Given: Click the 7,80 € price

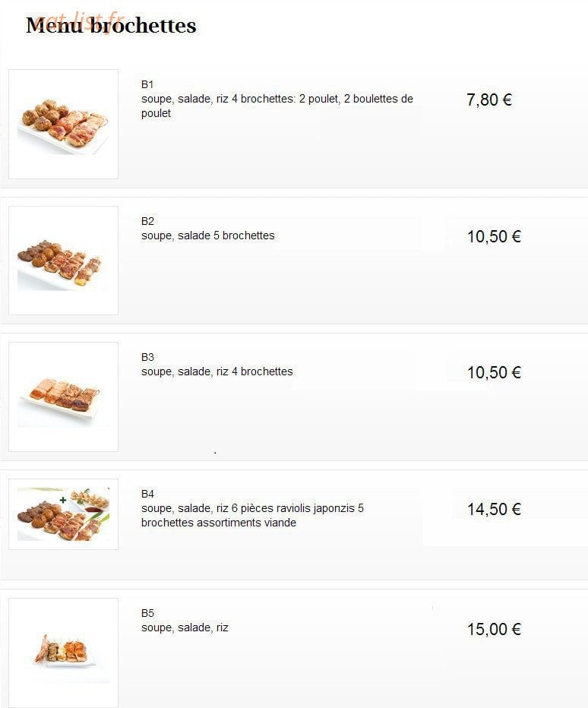Looking at the screenshot, I should 489,100.
